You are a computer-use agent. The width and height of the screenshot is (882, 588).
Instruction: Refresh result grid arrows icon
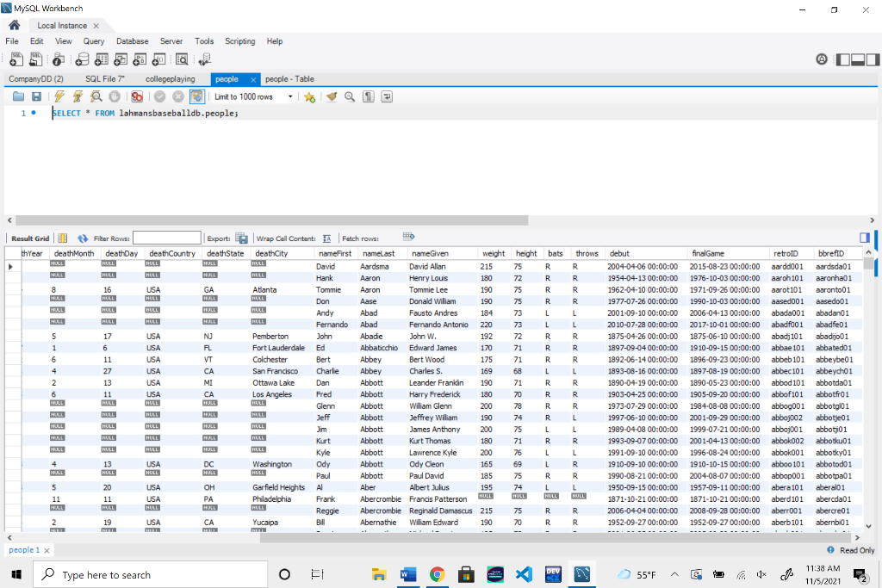pos(83,238)
